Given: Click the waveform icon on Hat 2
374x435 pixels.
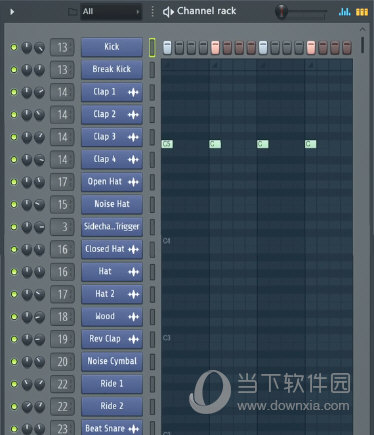Looking at the screenshot, I should tap(133, 294).
